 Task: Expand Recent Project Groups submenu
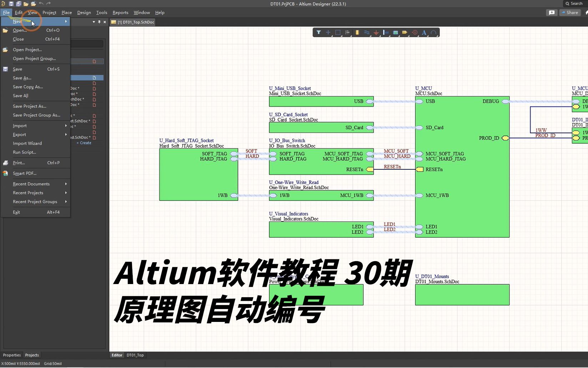(35, 202)
